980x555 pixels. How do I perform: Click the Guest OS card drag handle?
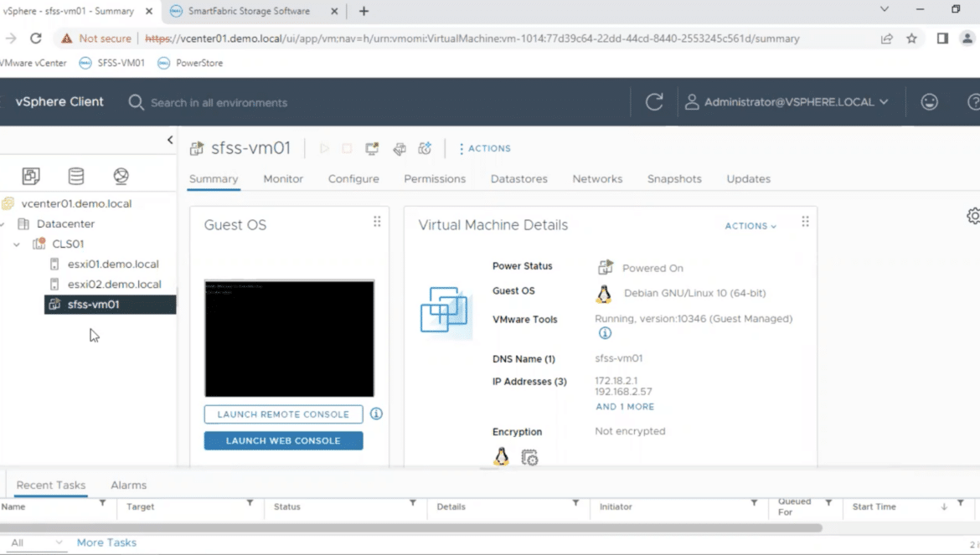coord(377,222)
